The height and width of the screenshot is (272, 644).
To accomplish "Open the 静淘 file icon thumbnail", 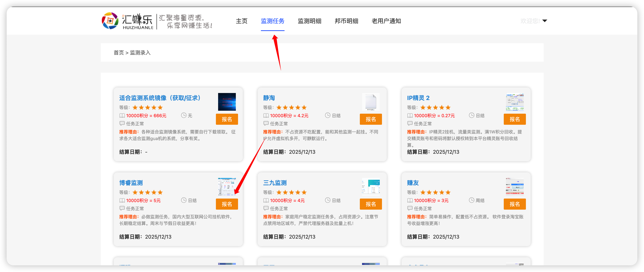I will (x=371, y=102).
